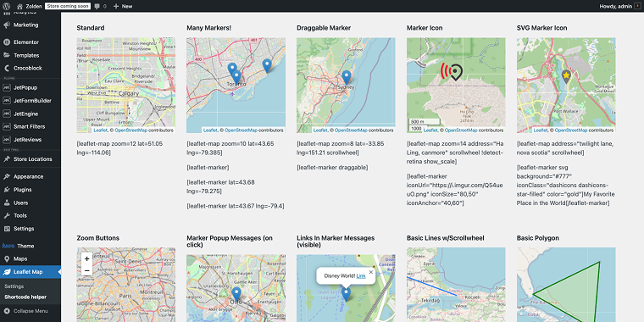Click the Crocoblock crescent icon
This screenshot has height=322, width=644.
(7, 68)
